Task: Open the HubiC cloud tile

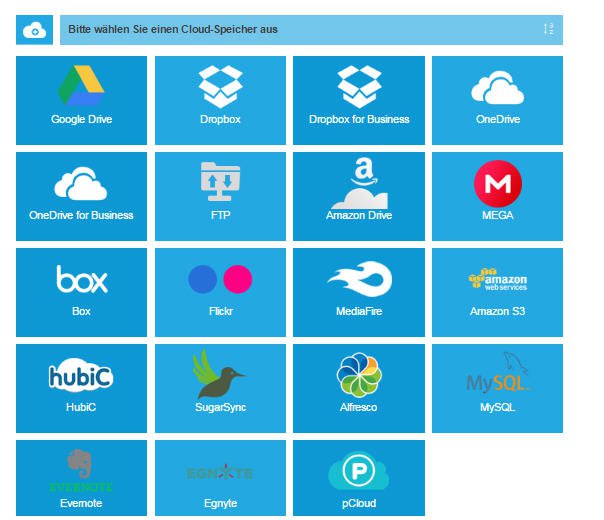Action: tap(81, 388)
